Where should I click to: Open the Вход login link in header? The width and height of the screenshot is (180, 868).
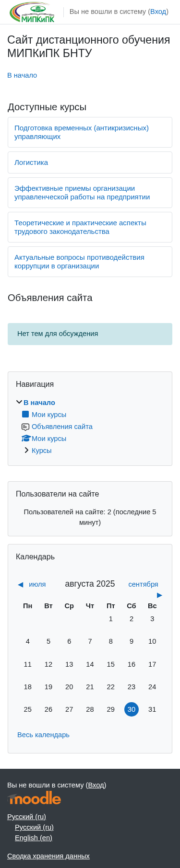(x=158, y=12)
